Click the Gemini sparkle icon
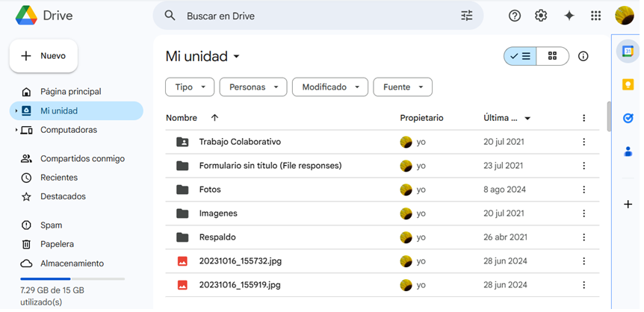644x312 pixels. click(569, 16)
